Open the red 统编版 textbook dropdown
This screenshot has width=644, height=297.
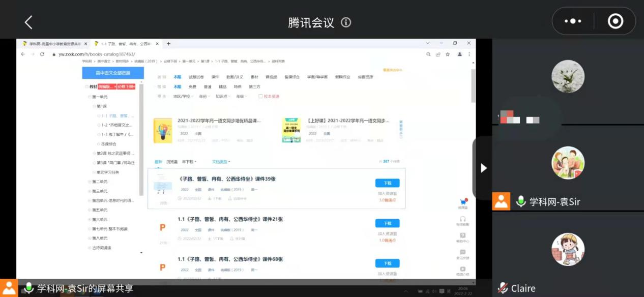tap(107, 87)
